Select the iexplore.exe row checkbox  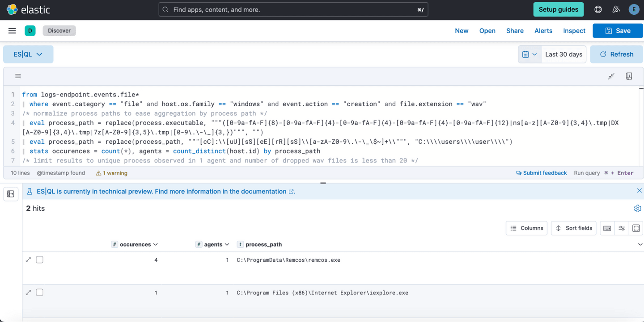(x=39, y=292)
